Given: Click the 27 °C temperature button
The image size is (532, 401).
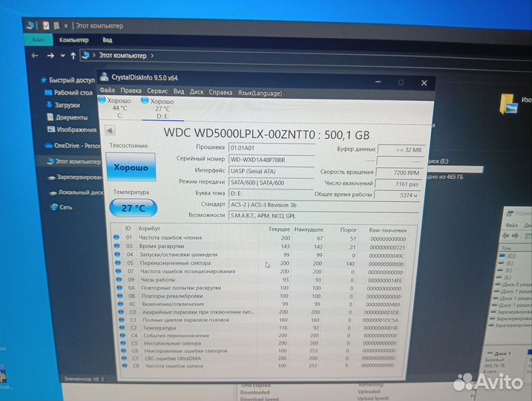Looking at the screenshot, I should point(133,208).
